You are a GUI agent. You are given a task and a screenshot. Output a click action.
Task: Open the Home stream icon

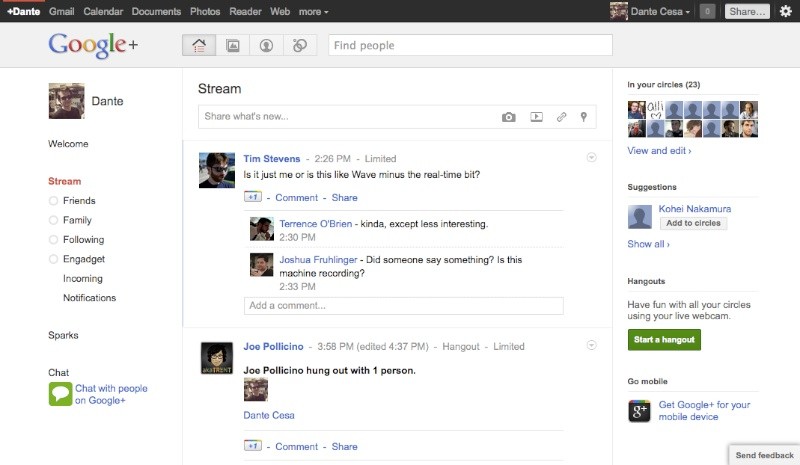[199, 45]
